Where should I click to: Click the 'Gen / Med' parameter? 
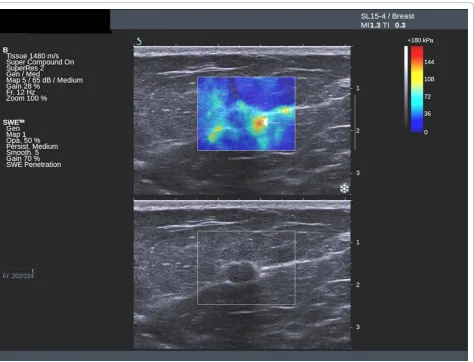23,74
